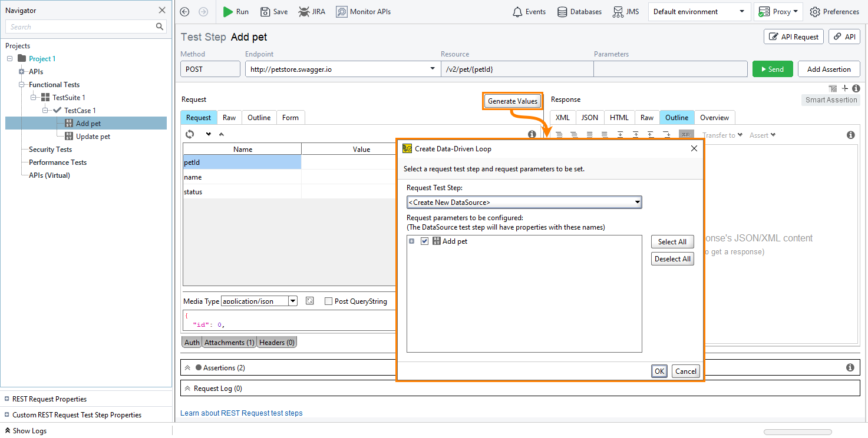This screenshot has height=438, width=868.
Task: Switch to the JSON response tab
Action: pyautogui.click(x=590, y=117)
